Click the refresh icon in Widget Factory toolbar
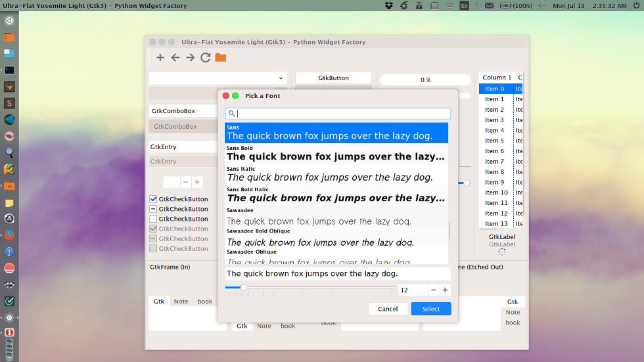 [x=205, y=57]
